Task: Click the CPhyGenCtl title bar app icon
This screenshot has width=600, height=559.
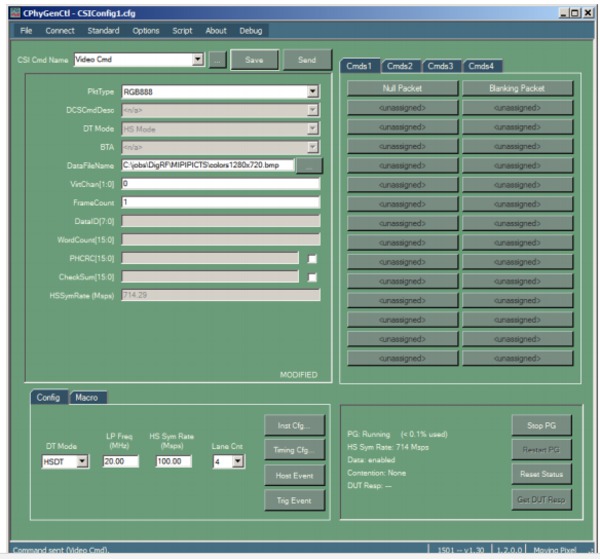Action: tap(15, 13)
